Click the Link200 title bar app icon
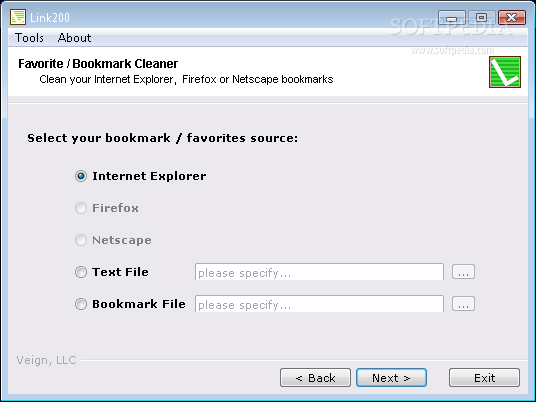 [x=18, y=17]
